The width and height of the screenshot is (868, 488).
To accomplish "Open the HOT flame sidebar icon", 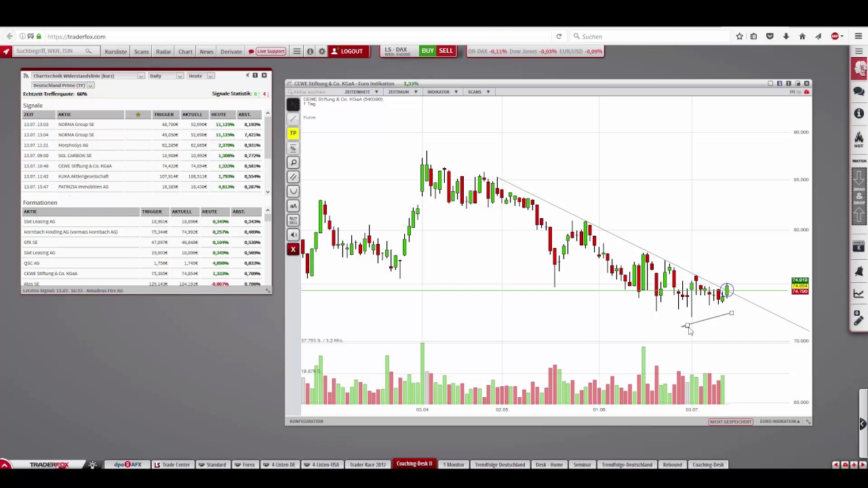I will tap(859, 139).
